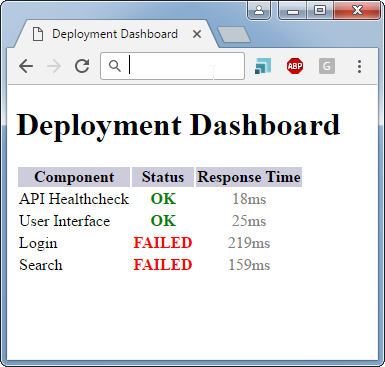Image resolution: width=385 pixels, height=367 pixels.
Task: Open a new tab
Action: [x=234, y=35]
